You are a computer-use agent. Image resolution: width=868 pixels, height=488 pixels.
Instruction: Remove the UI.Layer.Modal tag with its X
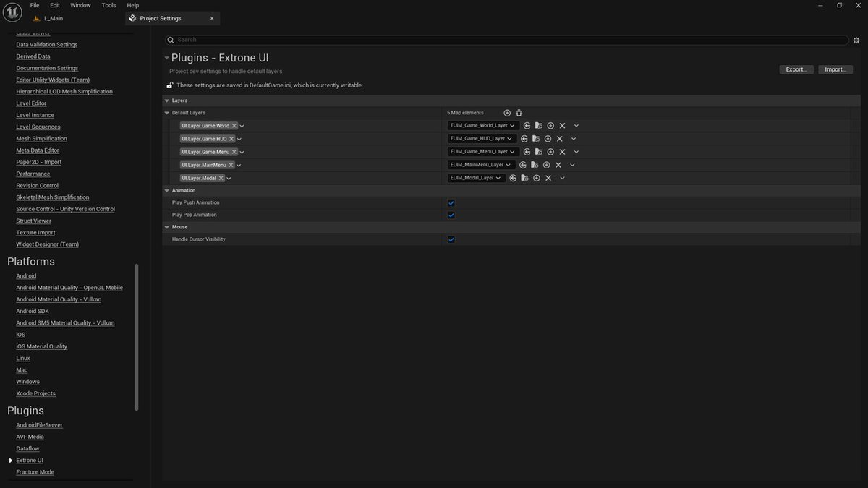coord(221,178)
